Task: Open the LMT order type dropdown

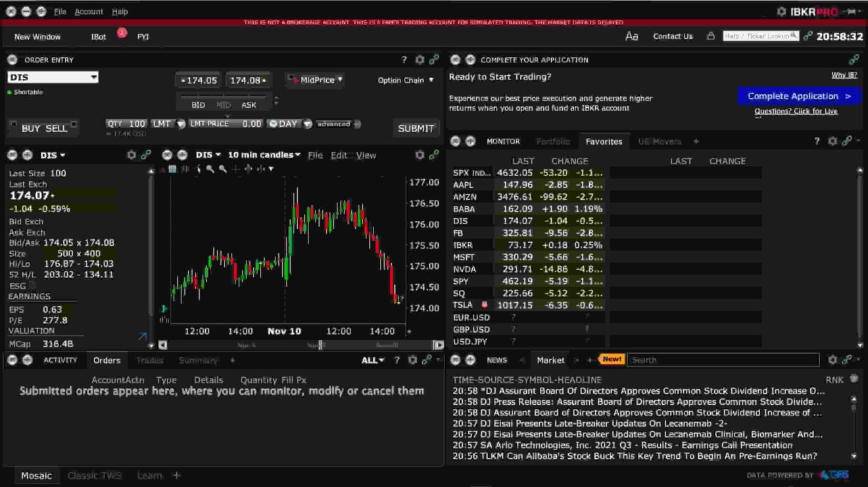Action: click(162, 124)
